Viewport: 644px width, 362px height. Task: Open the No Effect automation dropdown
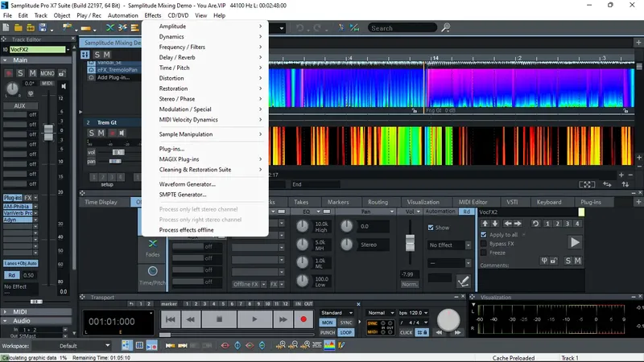(449, 245)
